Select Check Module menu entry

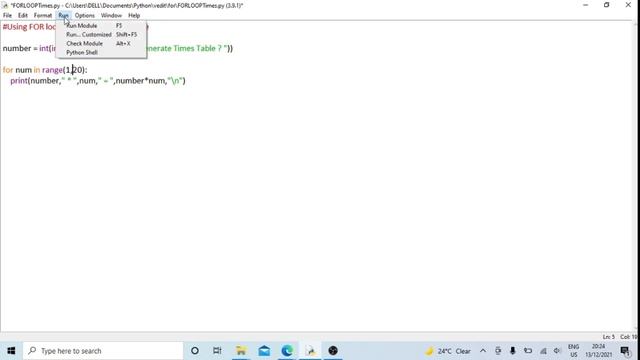tap(101, 44)
